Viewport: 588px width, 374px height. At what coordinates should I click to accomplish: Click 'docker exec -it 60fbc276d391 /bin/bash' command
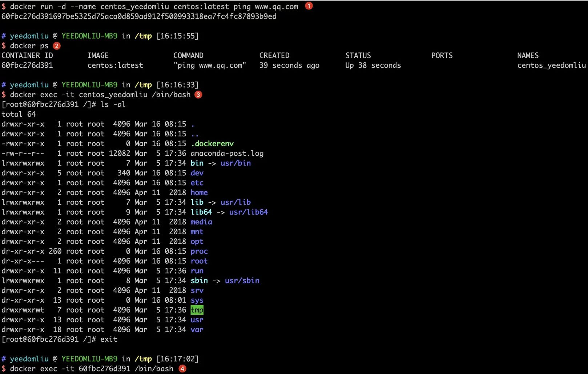point(92,369)
